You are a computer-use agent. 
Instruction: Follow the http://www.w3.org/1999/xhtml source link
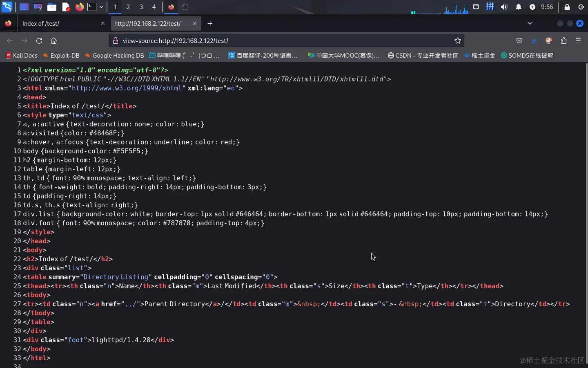point(127,88)
